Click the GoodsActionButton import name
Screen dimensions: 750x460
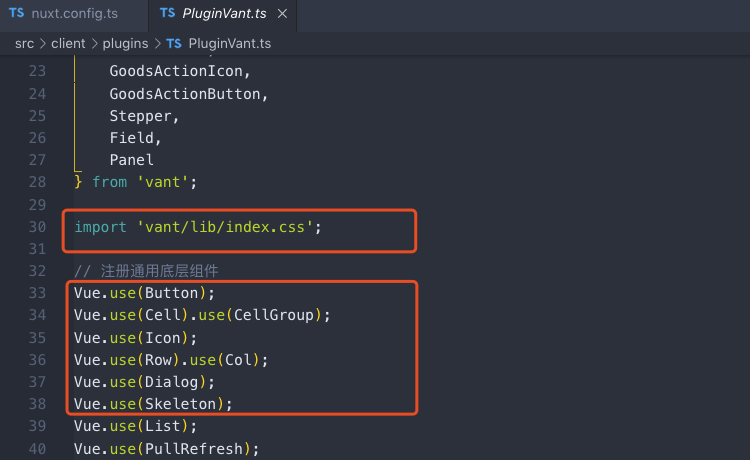tap(185, 94)
